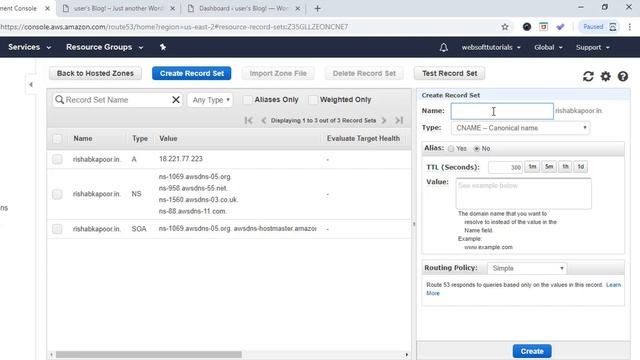Click the Test Record Set button
This screenshot has height=360, width=640.
pos(449,73)
